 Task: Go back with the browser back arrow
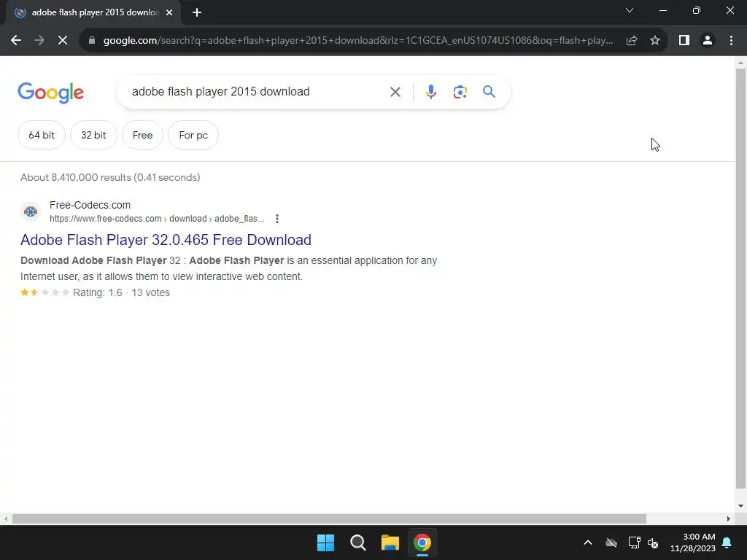click(16, 41)
